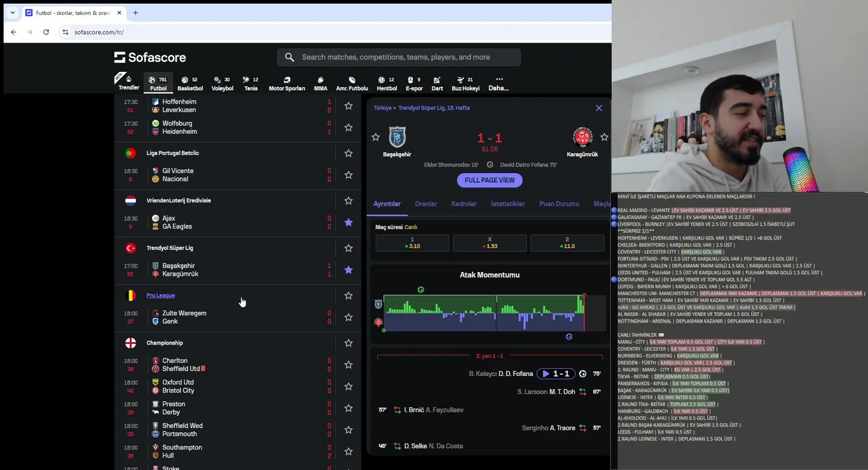
Task: Select the Futbol sport icon
Action: coord(158,83)
